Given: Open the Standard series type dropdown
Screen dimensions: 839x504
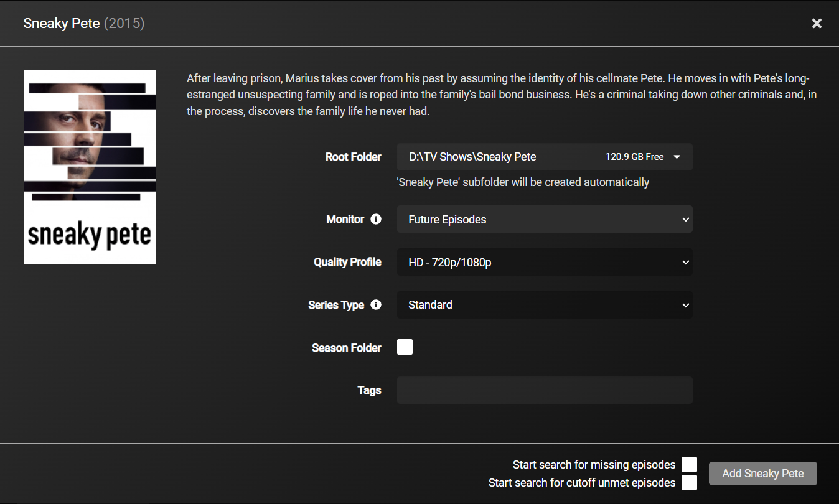Looking at the screenshot, I should [545, 306].
